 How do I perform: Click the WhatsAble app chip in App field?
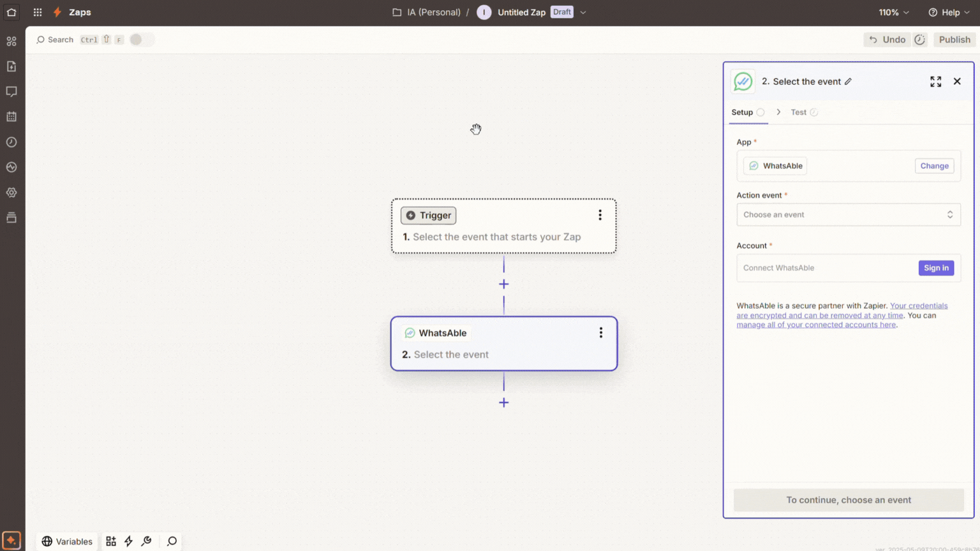pos(775,166)
